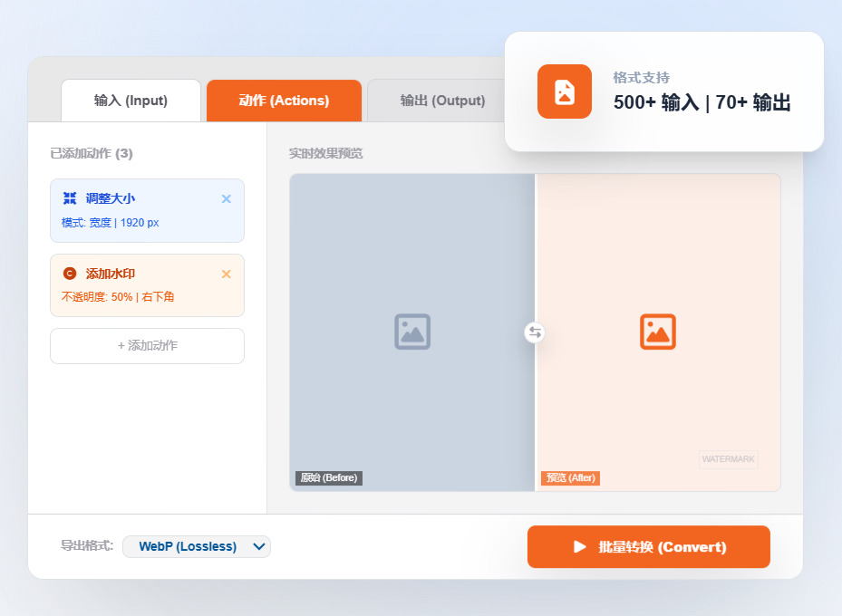Click the 500+ 输入 | 70+ 输出 text

pos(702,102)
